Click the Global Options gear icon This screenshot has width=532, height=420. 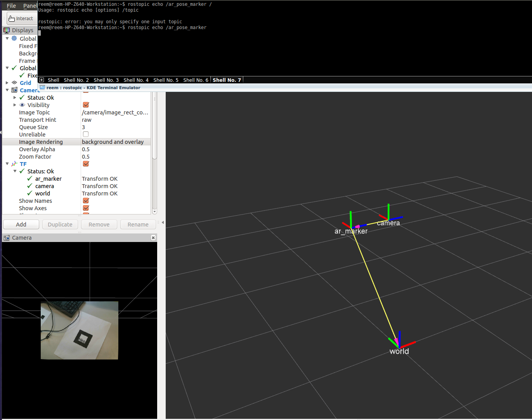point(14,38)
